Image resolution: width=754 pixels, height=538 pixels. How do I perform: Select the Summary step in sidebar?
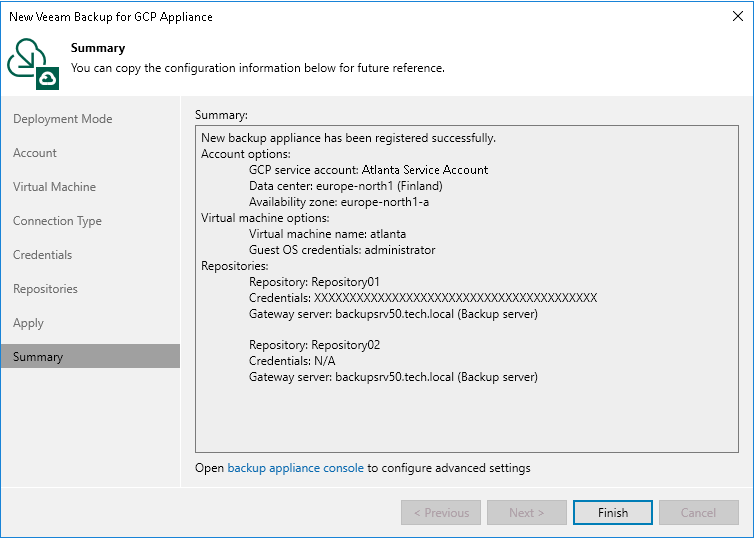pos(90,356)
